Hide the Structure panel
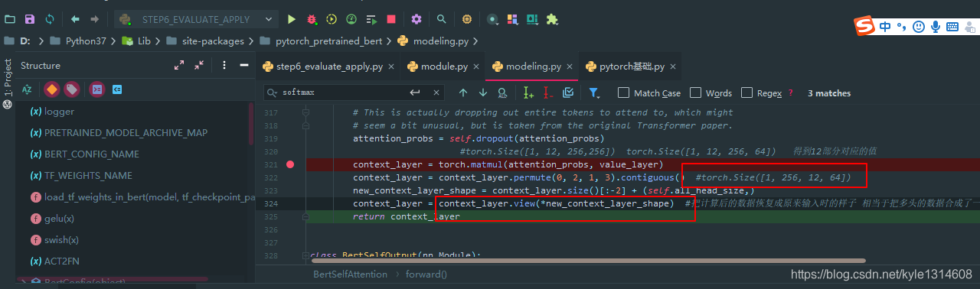This screenshot has height=289, width=980. click(244, 66)
